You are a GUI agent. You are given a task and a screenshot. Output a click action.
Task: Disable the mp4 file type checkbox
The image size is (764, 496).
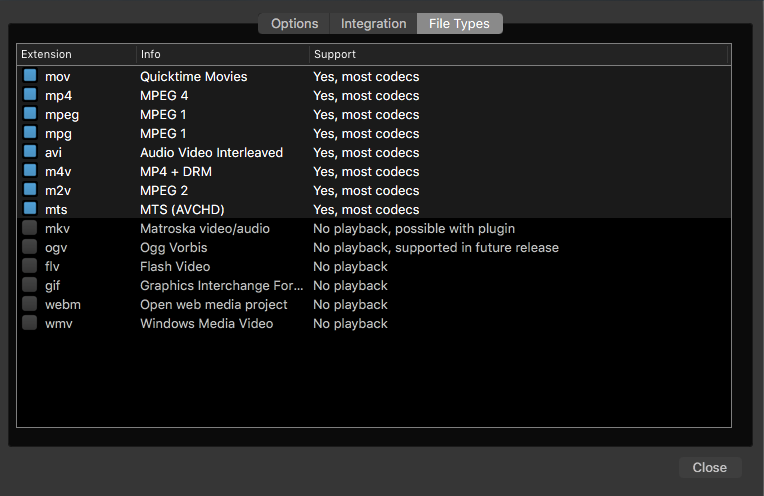point(30,95)
